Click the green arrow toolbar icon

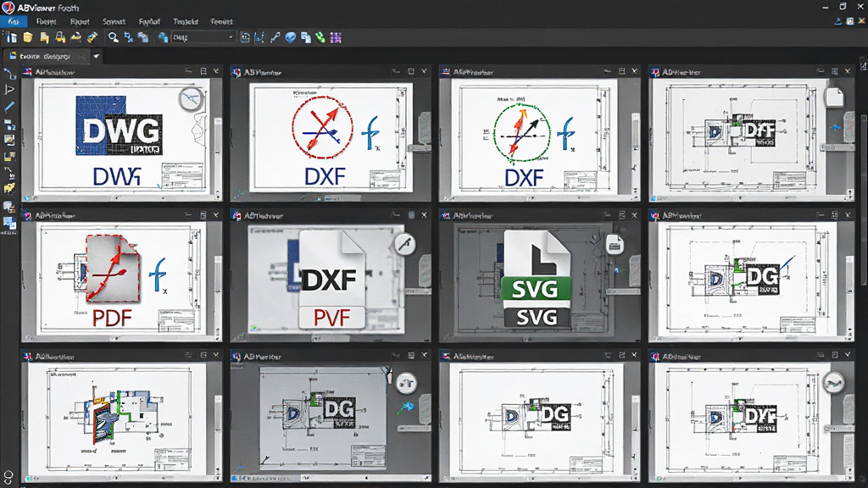tap(320, 37)
